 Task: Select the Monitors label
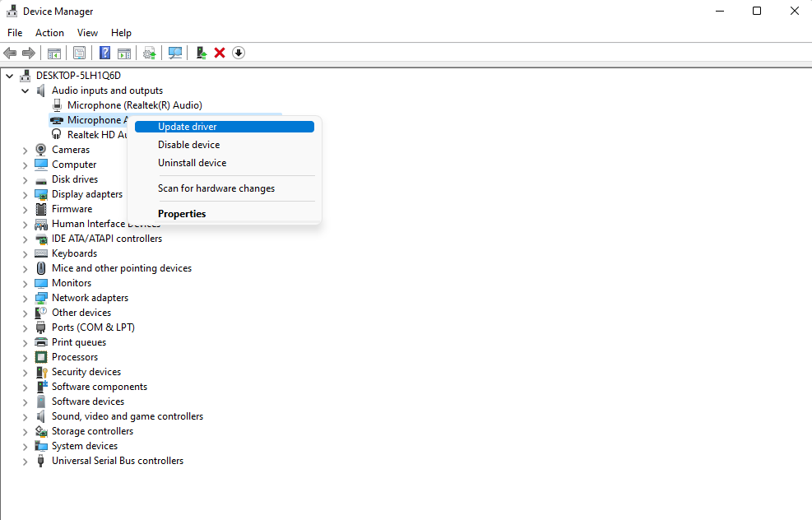(x=72, y=283)
